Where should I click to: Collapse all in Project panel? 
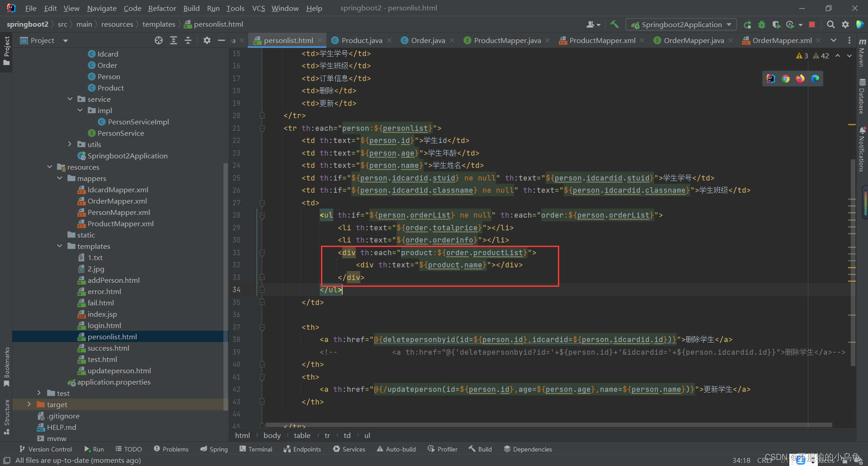point(188,40)
